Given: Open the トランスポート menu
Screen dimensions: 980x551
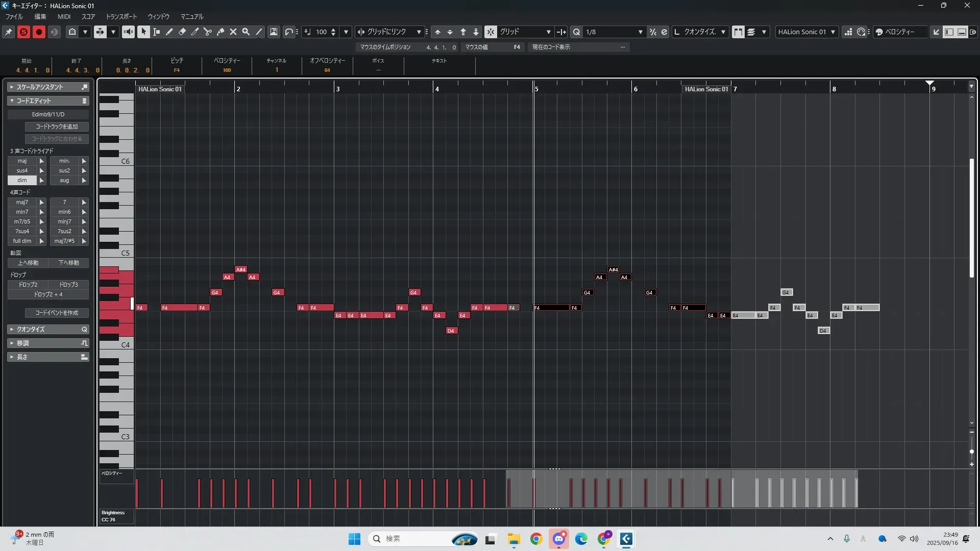Looking at the screenshot, I should click(x=121, y=16).
